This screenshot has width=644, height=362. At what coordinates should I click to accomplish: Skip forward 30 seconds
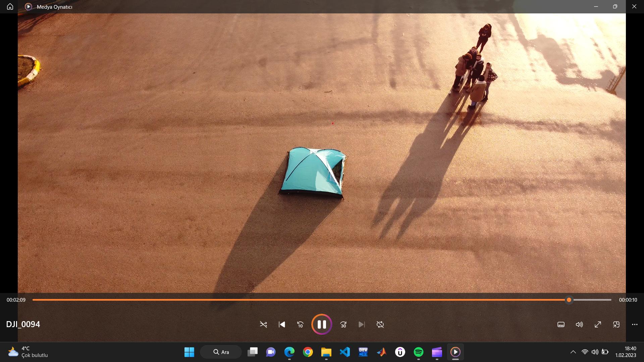click(x=343, y=324)
